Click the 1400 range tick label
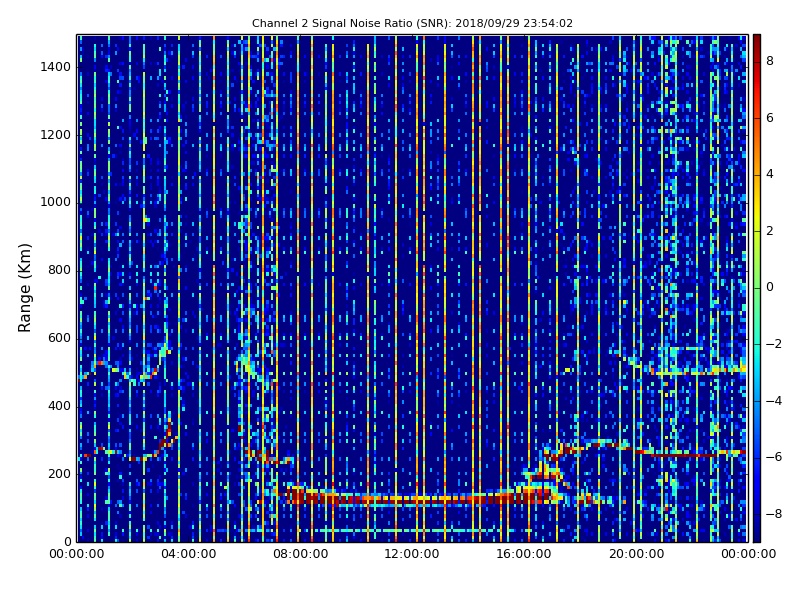Viewport: 800px width, 600px height. 55,67
